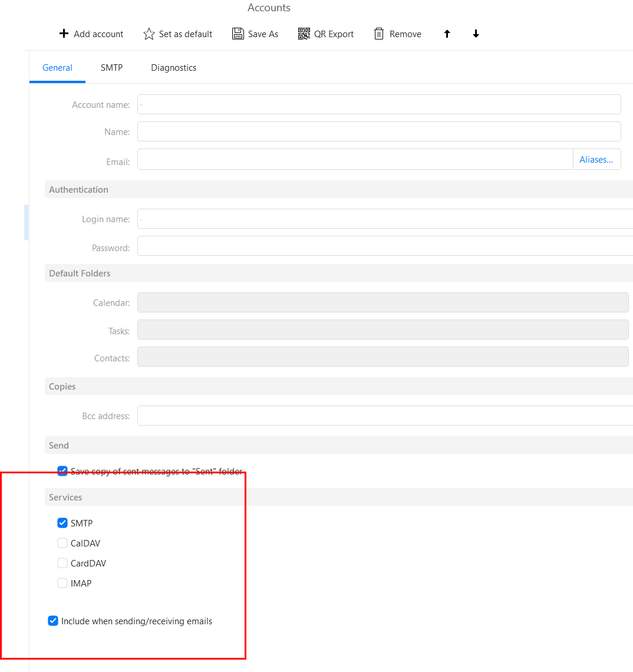Viewport: 633px width, 672px height.
Task: Click the Email input field
Action: pyautogui.click(x=355, y=159)
